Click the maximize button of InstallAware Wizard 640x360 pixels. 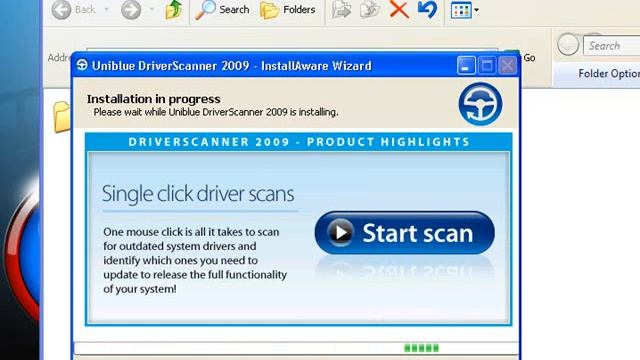[x=487, y=65]
